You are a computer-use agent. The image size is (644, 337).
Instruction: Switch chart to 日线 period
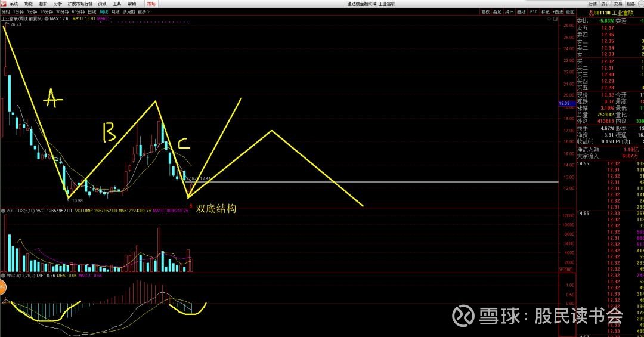pyautogui.click(x=92, y=12)
